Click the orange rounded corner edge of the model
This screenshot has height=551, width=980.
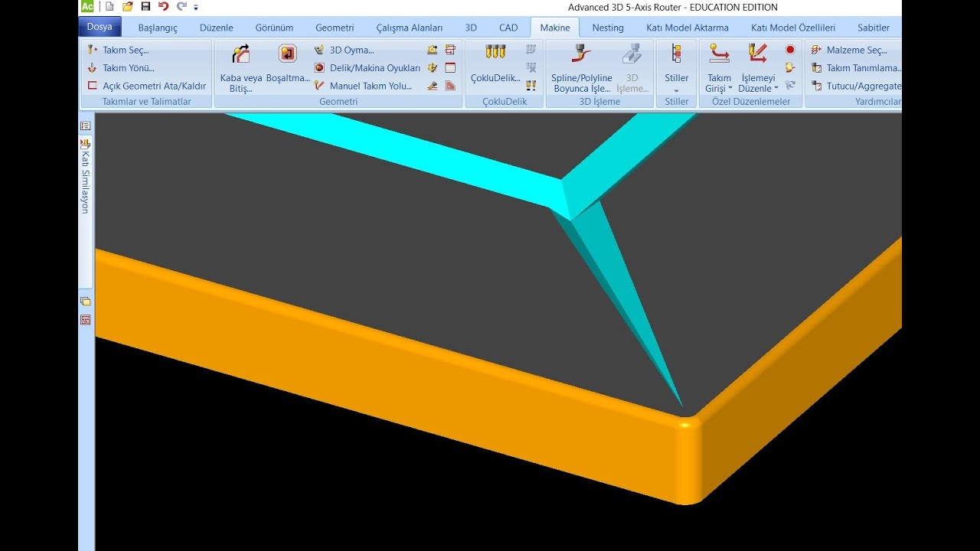(689, 459)
